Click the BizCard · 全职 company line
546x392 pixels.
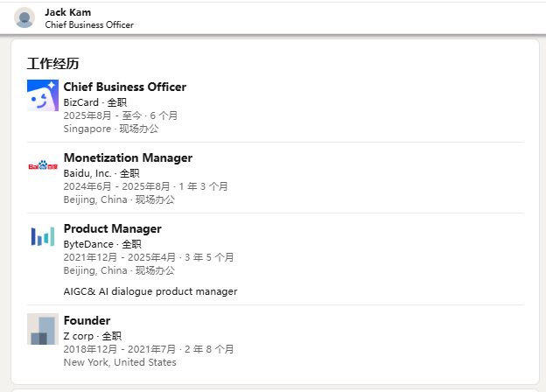pyautogui.click(x=95, y=102)
